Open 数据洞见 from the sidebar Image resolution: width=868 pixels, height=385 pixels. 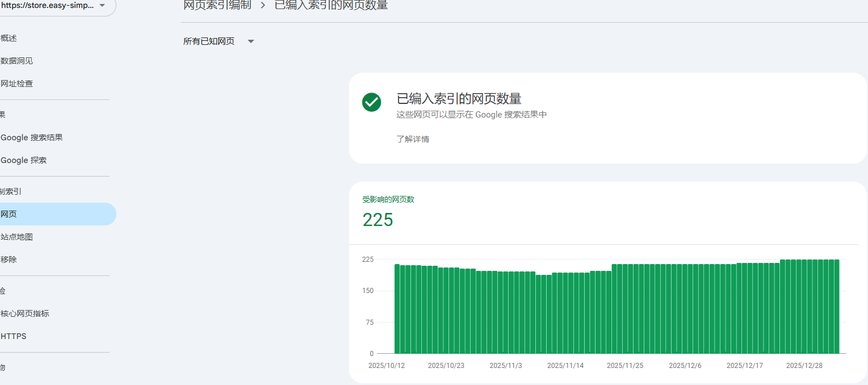[17, 61]
